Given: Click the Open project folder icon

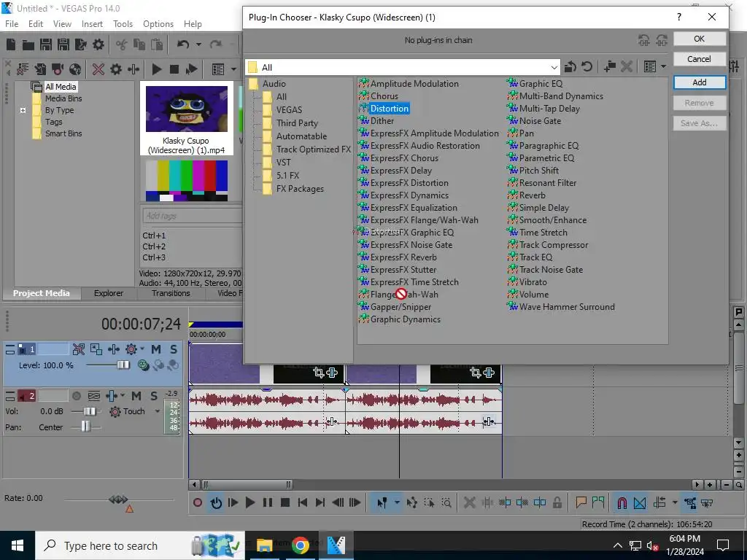Looking at the screenshot, I should pos(28,44).
